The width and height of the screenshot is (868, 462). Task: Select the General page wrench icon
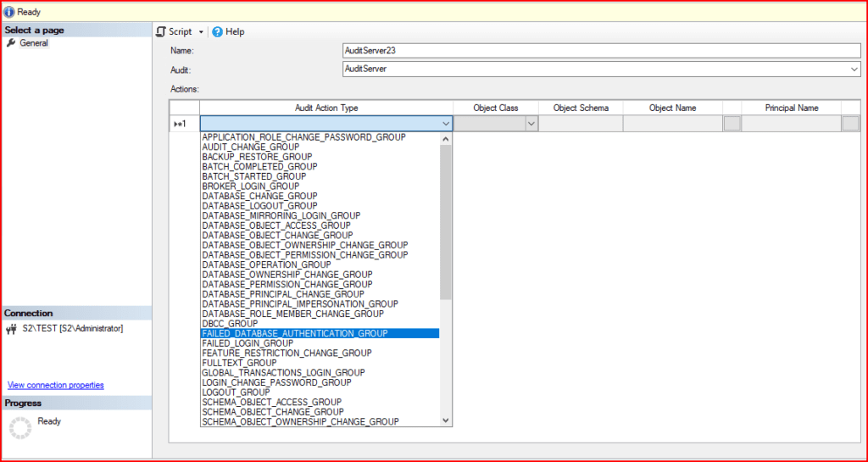coord(11,43)
